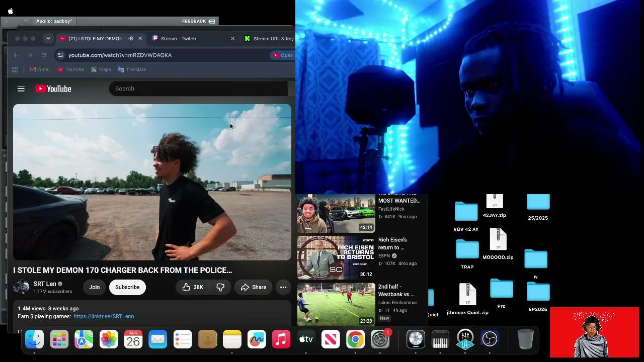Viewport: 644px width, 362px height.
Task: Click the Chrome back arrow
Action: [x=16, y=55]
